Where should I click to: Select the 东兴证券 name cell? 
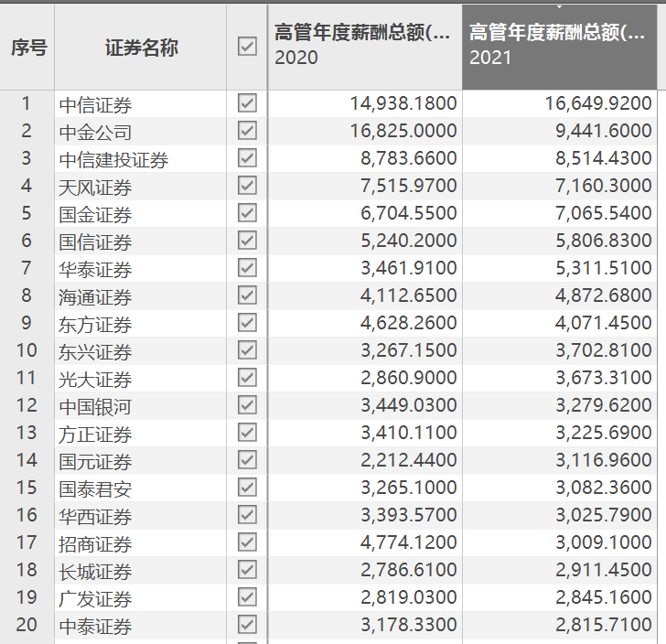coord(140,350)
